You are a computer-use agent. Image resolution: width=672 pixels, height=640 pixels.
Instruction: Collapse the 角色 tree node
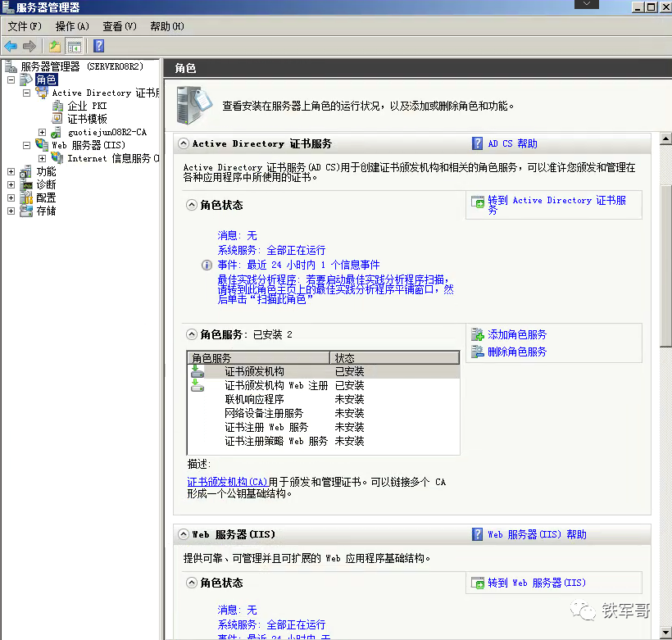[11, 79]
